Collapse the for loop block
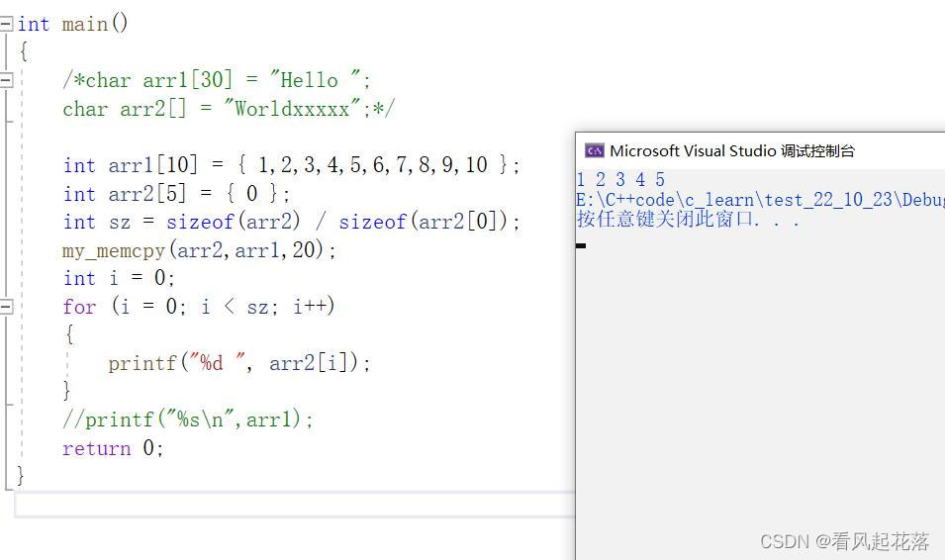 [x=6, y=307]
